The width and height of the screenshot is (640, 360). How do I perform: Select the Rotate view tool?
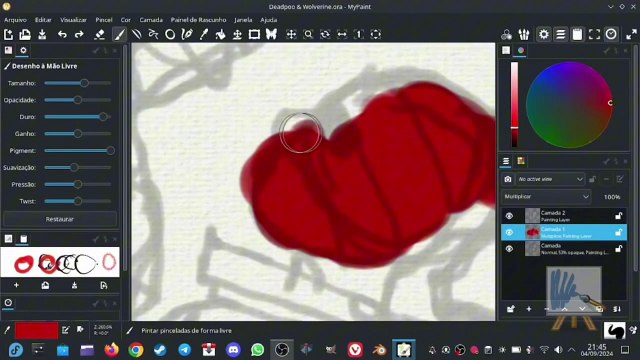[325, 35]
